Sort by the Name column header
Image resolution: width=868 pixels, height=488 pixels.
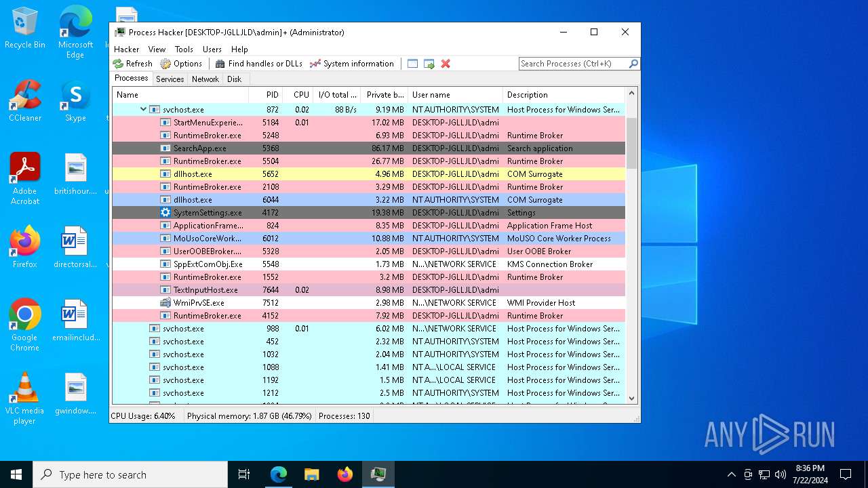[x=181, y=95]
